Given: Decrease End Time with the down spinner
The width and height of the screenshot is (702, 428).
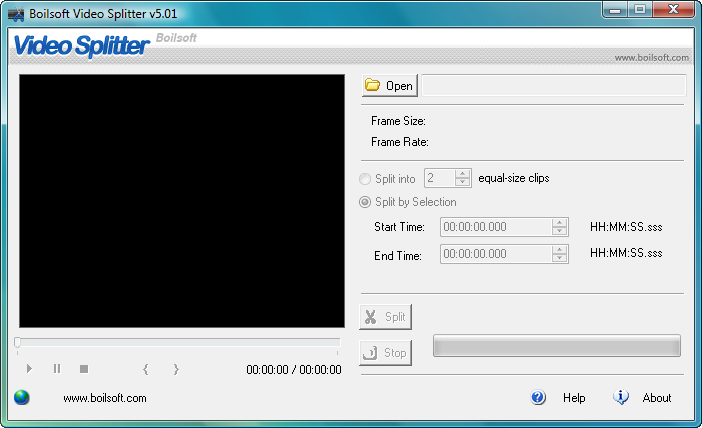Looking at the screenshot, I should 560,258.
